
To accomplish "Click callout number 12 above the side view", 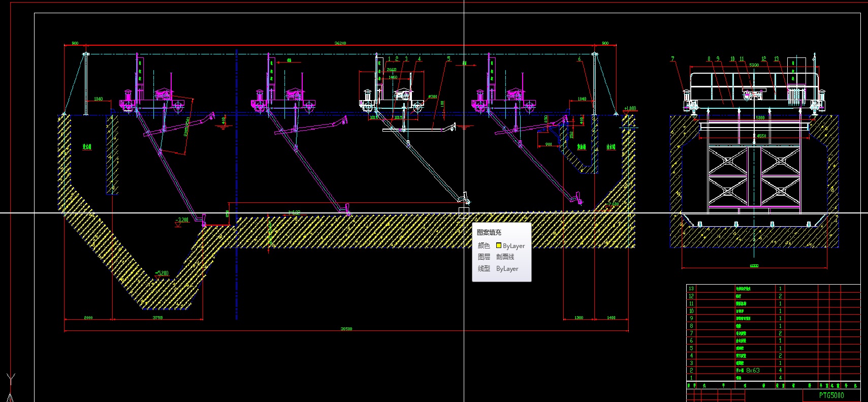I will [763, 59].
